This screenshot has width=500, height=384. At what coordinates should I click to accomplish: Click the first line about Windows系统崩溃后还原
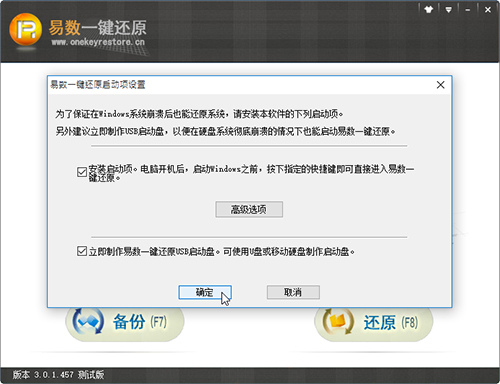199,114
